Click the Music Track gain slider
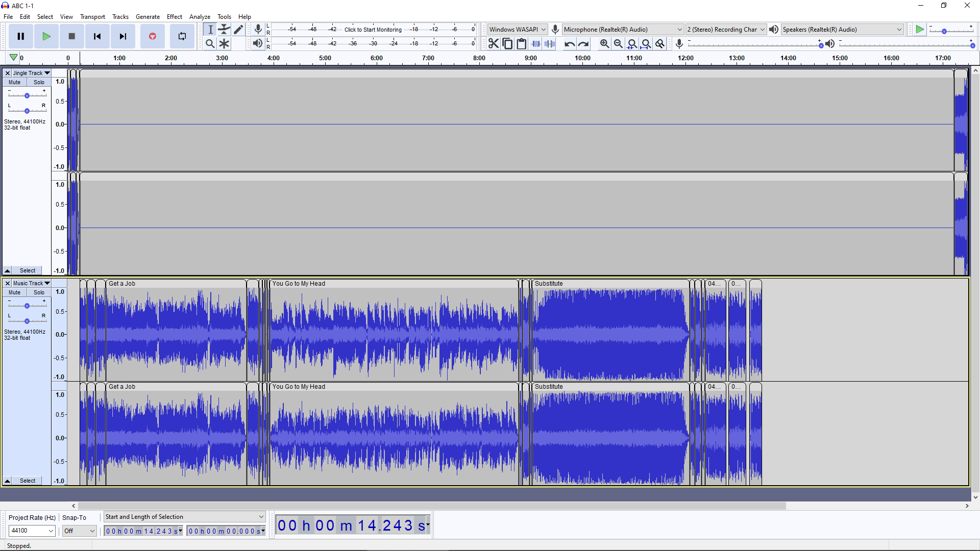This screenshot has width=980, height=551. 27,306
